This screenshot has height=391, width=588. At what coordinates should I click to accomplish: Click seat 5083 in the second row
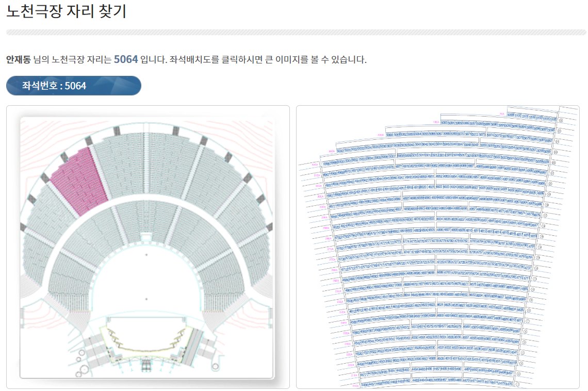[444, 123]
